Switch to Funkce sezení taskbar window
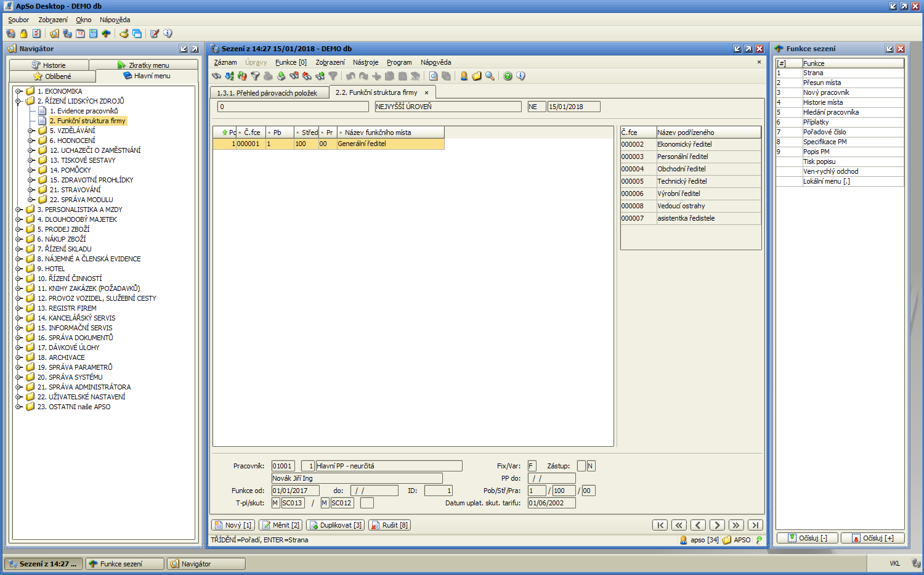The image size is (924, 575). (x=126, y=564)
